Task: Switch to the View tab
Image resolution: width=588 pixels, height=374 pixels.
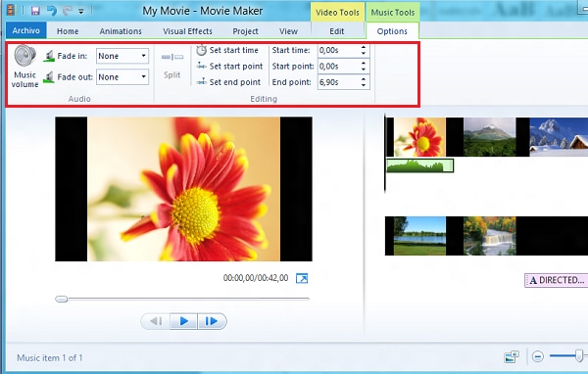Action: pyautogui.click(x=288, y=31)
